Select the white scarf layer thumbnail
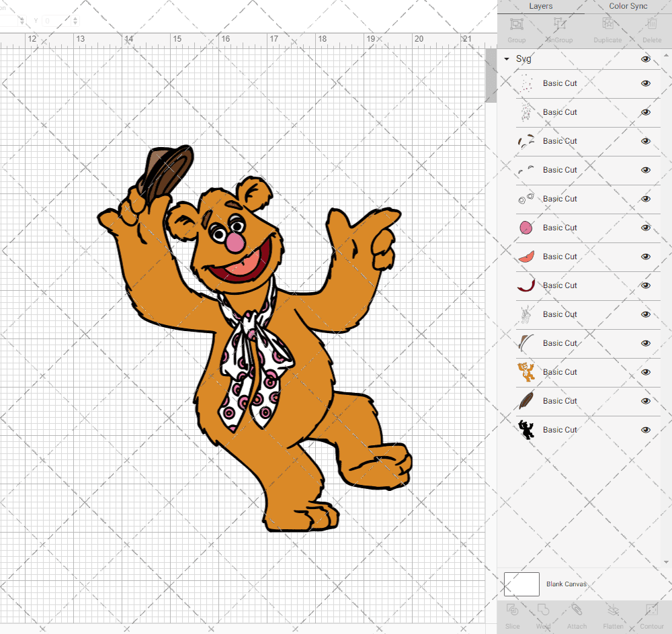Image resolution: width=672 pixels, height=634 pixels. click(526, 314)
